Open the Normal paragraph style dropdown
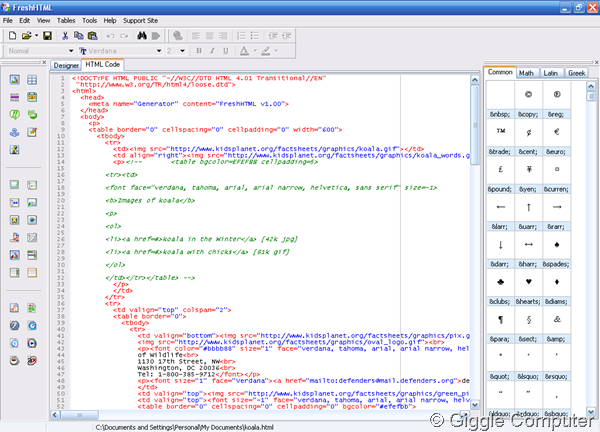 [71, 51]
